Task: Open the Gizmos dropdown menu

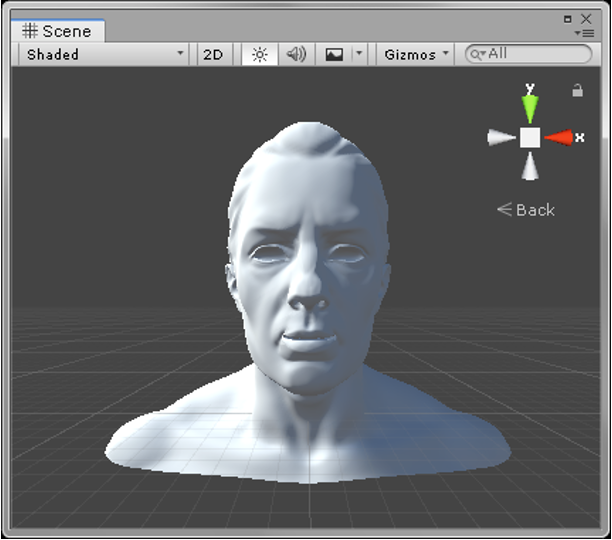Action: 415,54
